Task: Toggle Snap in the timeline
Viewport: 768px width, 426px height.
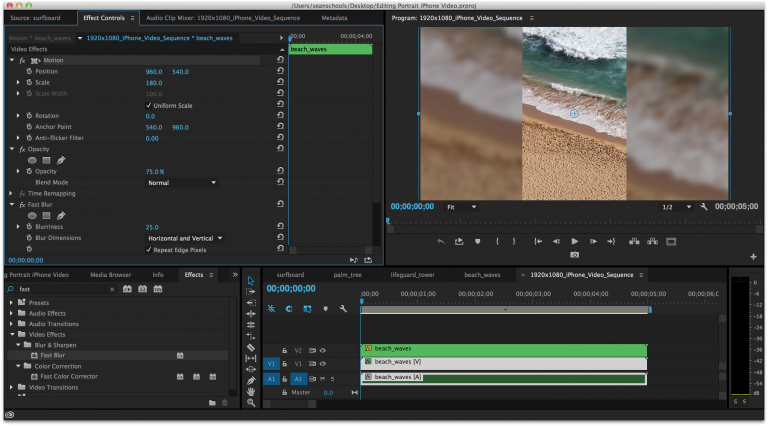Action: pos(289,308)
